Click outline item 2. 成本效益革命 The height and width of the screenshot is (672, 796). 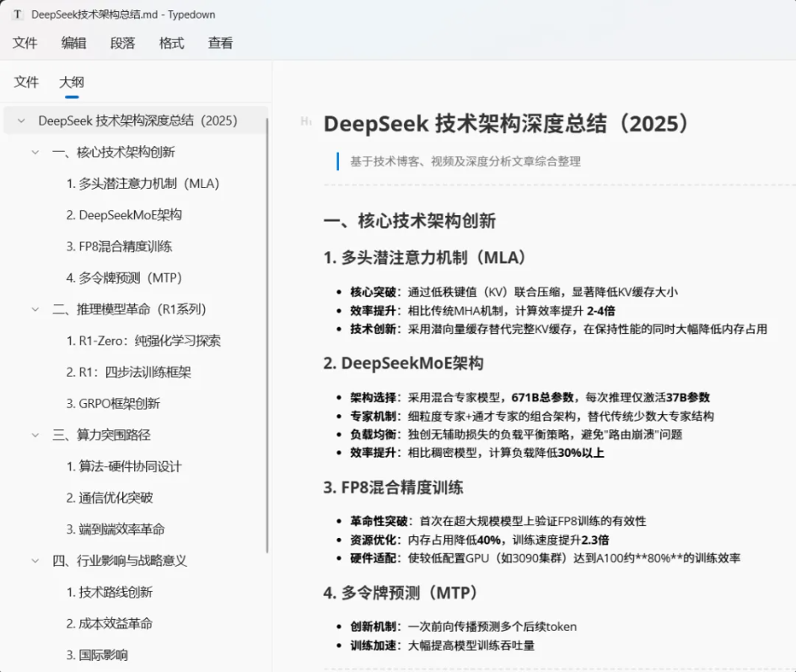[110, 624]
